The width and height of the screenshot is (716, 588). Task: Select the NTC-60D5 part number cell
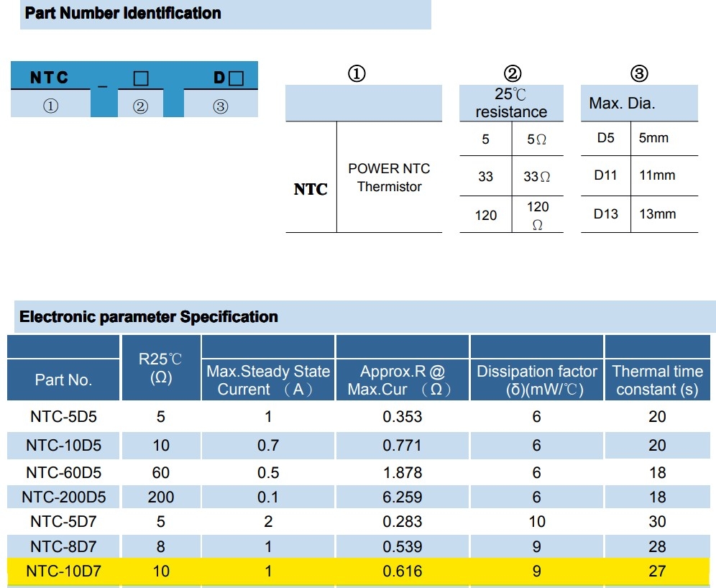coord(63,473)
